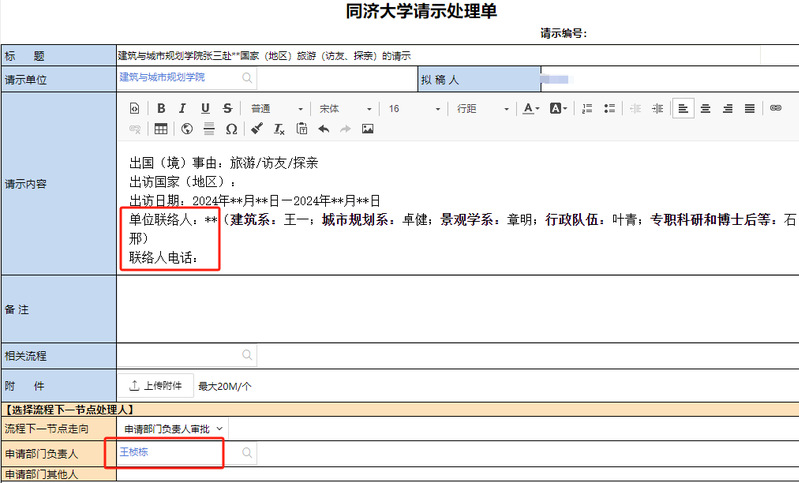
Task: Open the 申请部门负责人审批 node dropdown
Action: (x=173, y=429)
